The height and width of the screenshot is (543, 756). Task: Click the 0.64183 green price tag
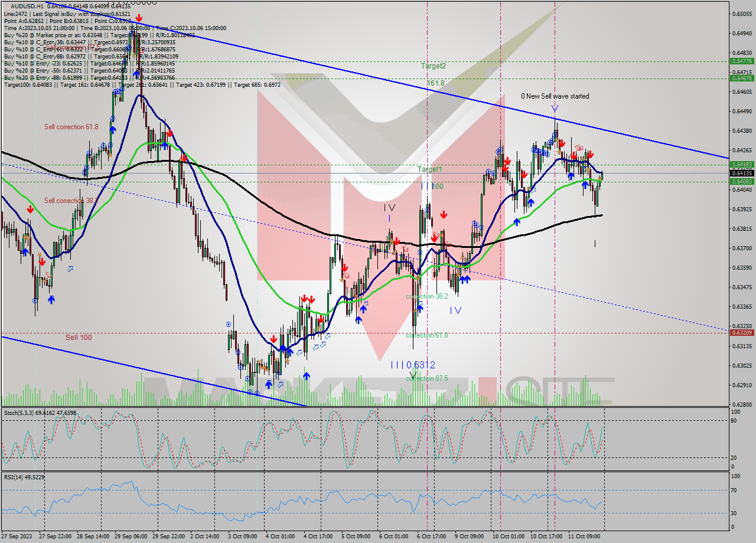coord(741,164)
